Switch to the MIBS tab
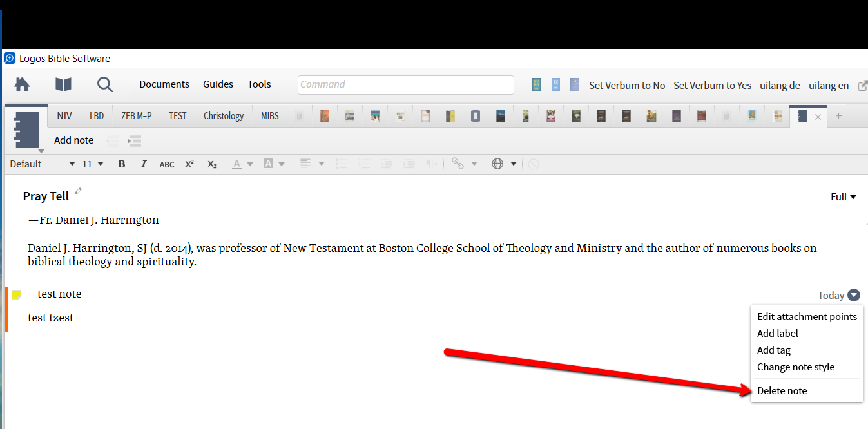 pos(270,116)
